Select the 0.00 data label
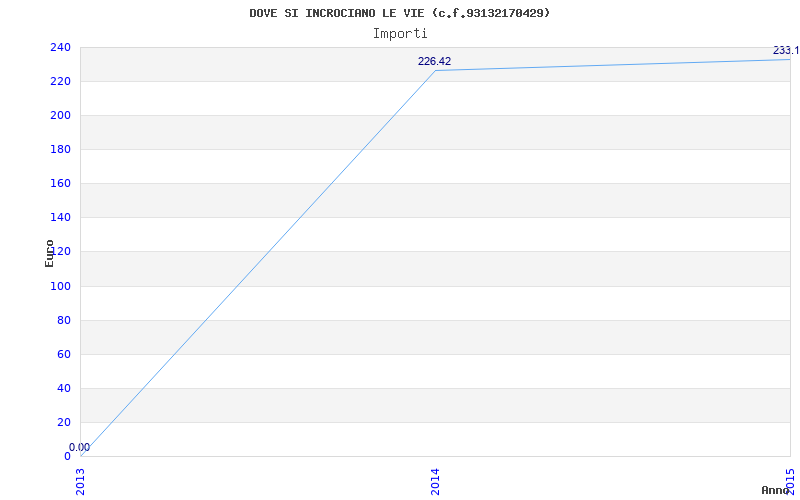The image size is (800, 500). coord(80,447)
